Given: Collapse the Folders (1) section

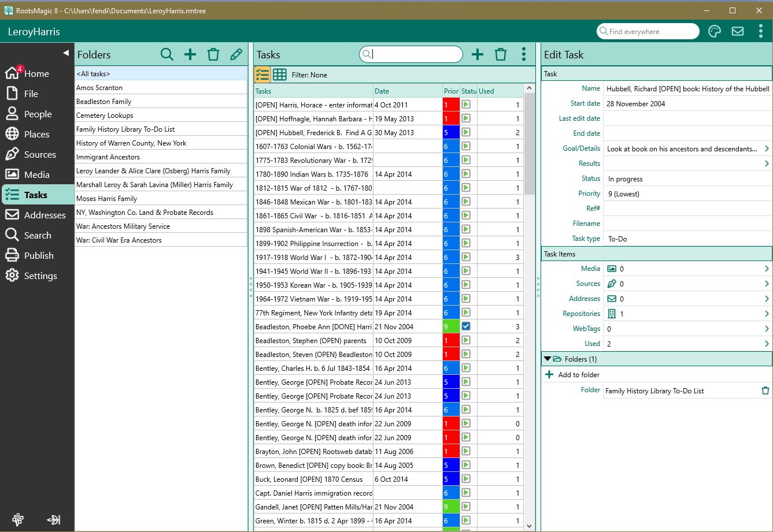Looking at the screenshot, I should [548, 359].
